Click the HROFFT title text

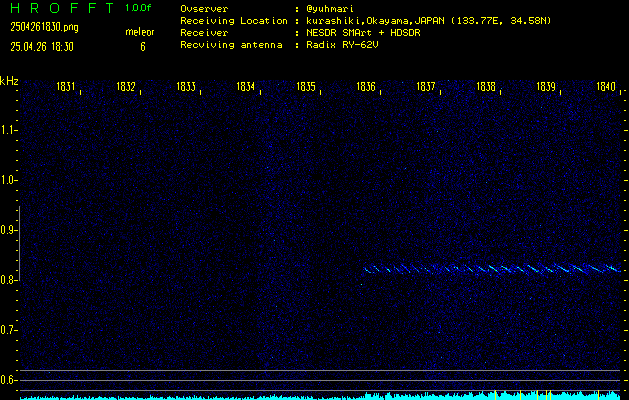(x=62, y=8)
